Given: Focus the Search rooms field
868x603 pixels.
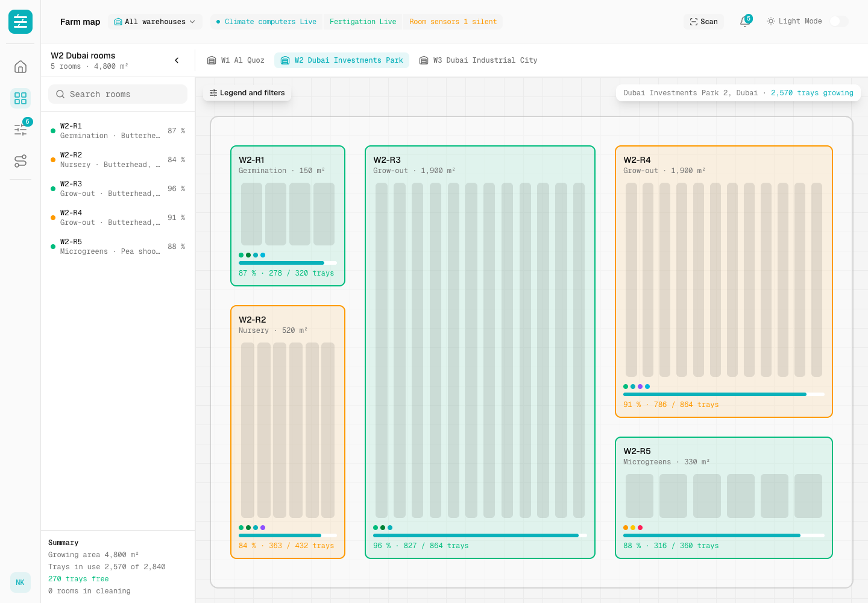Looking at the screenshot, I should coord(118,94).
